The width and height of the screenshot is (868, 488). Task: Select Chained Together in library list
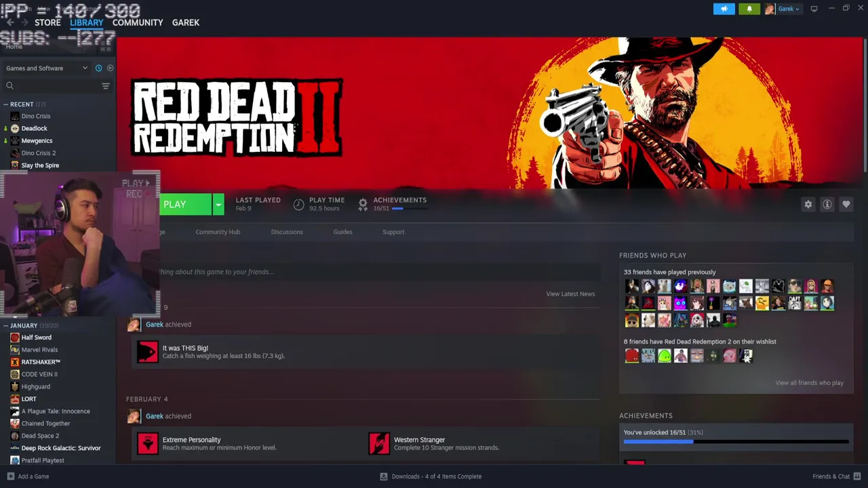pos(45,424)
